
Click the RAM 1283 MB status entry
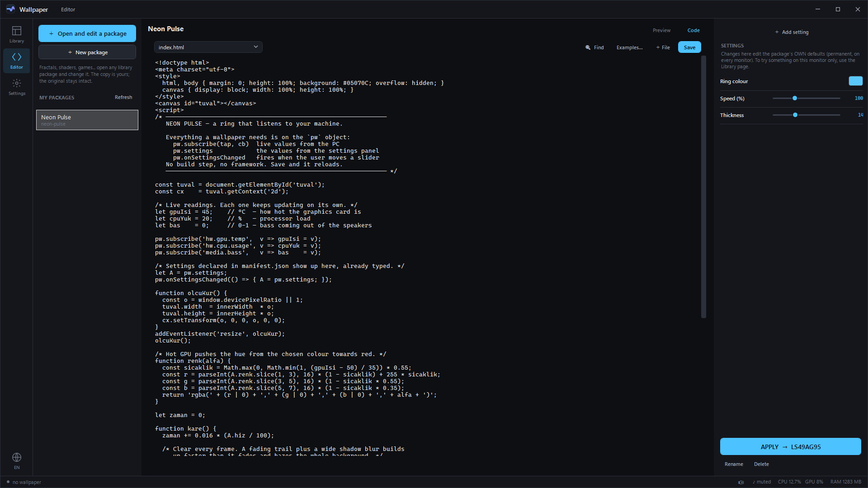[x=846, y=482]
